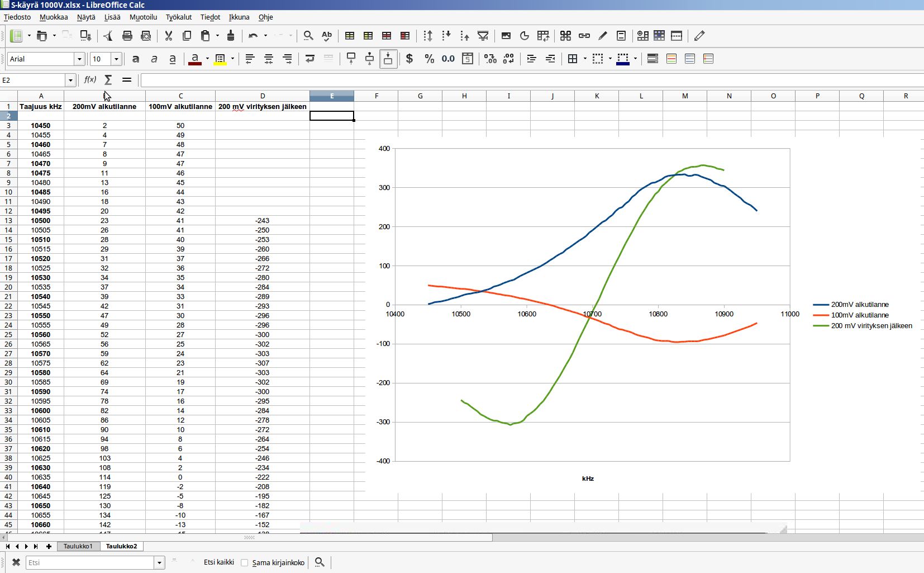This screenshot has height=573, width=924.
Task: Click the Etsi kaikki button
Action: click(x=218, y=562)
